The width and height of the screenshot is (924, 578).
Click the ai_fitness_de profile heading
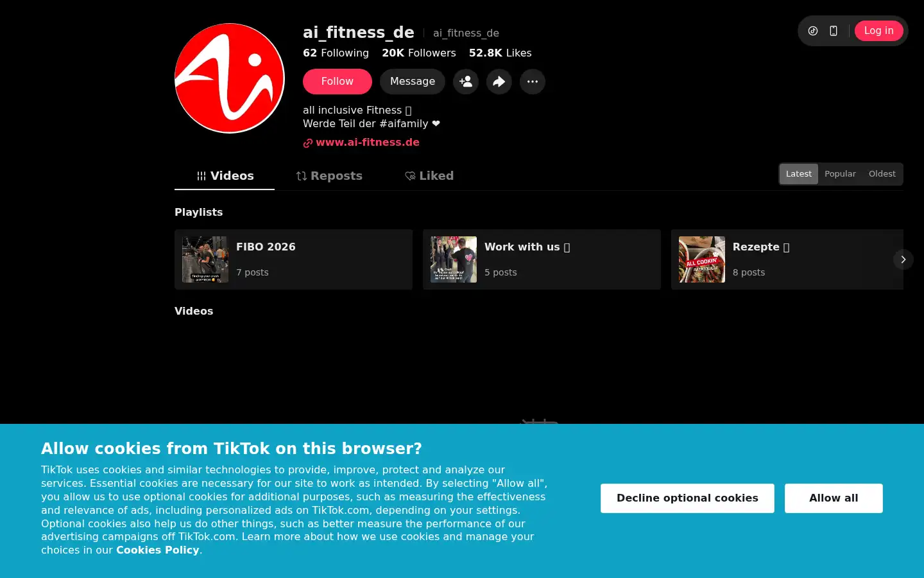[359, 32]
